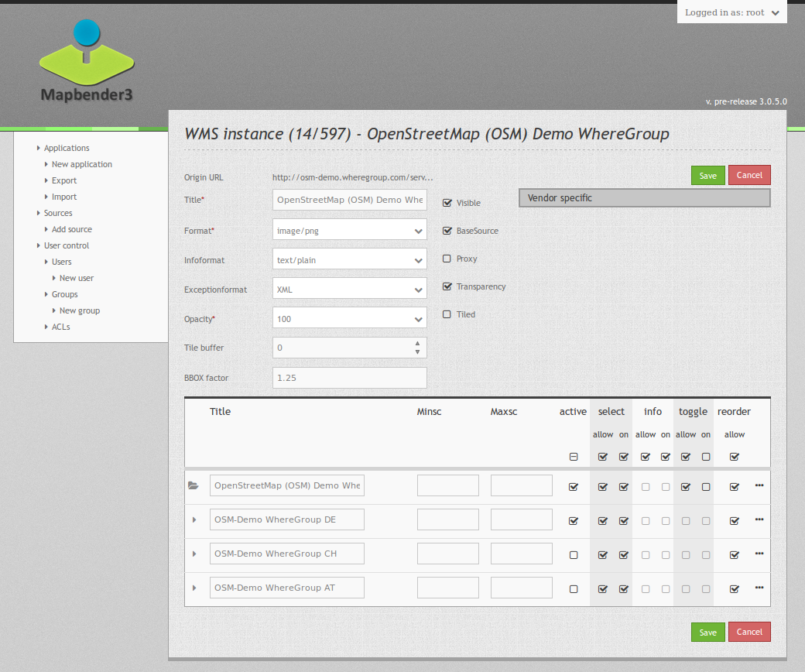The image size is (805, 672).
Task: Enable the Tiled checkbox
Action: click(x=447, y=314)
